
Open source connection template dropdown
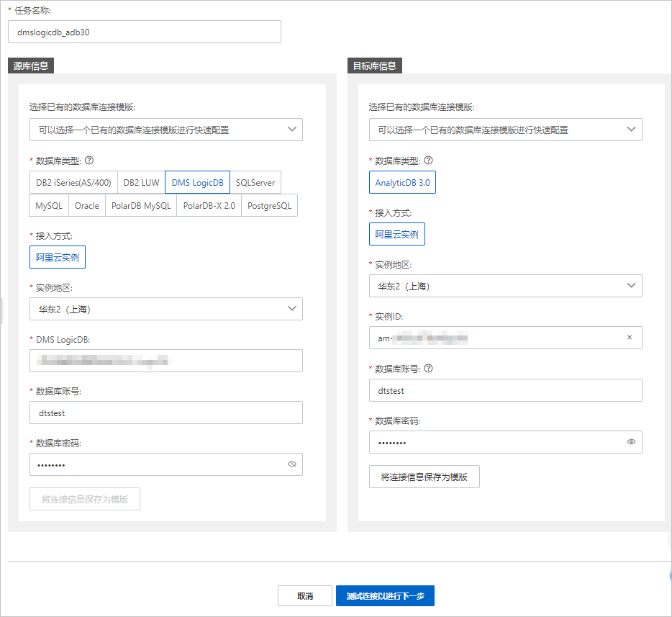tap(166, 130)
